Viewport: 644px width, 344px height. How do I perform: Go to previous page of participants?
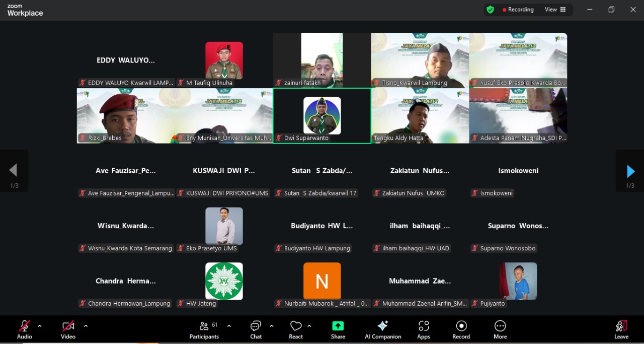14,171
